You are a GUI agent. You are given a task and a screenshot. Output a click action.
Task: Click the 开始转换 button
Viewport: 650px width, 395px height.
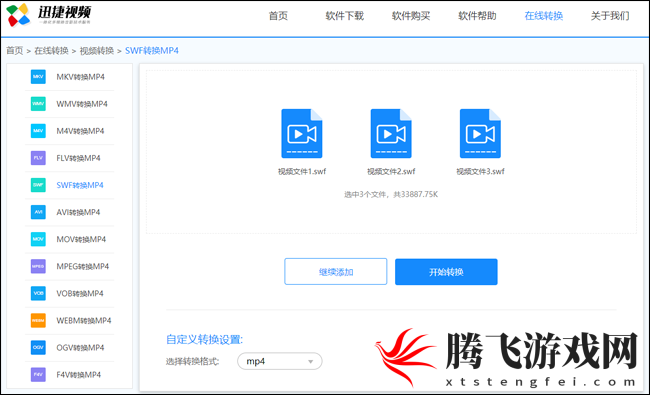446,272
